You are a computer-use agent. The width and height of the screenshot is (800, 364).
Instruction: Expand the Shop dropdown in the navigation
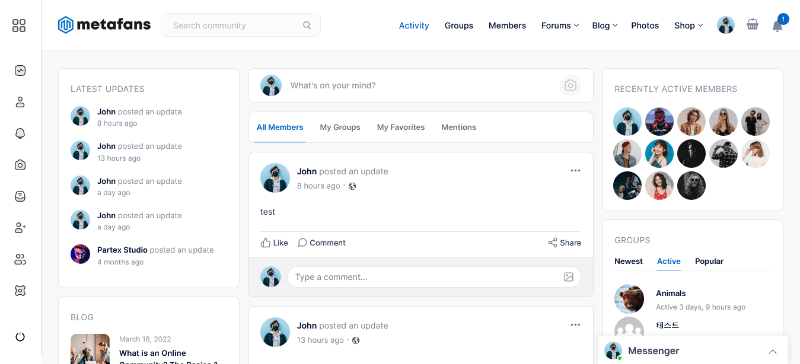[688, 26]
